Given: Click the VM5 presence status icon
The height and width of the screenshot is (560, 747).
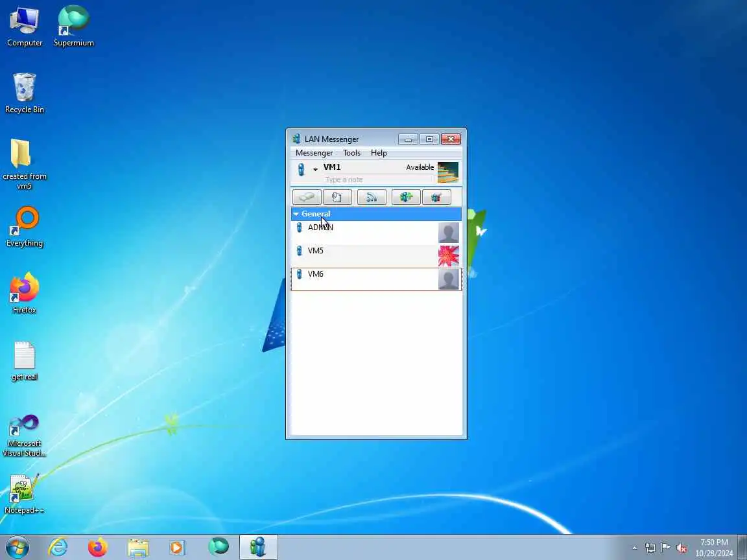Looking at the screenshot, I should (299, 251).
